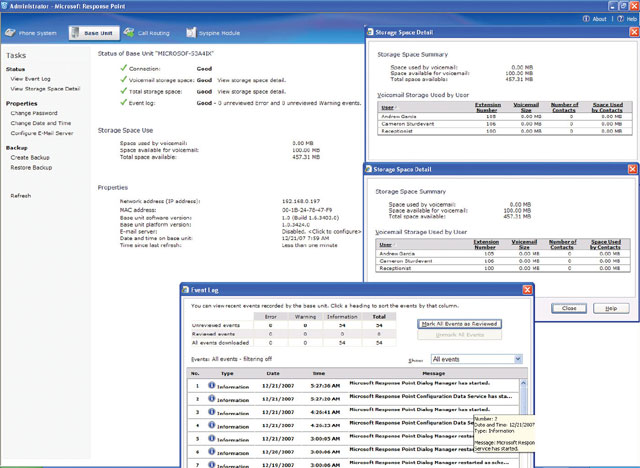Click the Response Point app title icon
Image resolution: width=640 pixels, height=468 pixels.
[4, 6]
